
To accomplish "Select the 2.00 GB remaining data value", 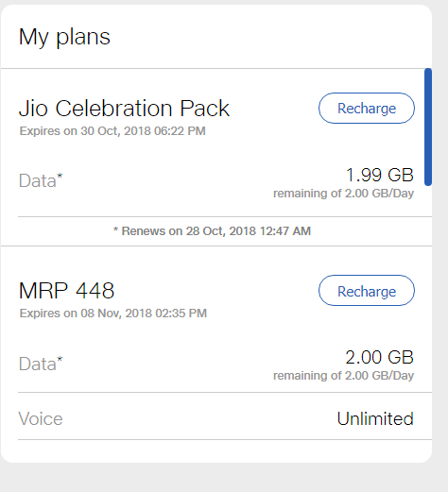I will 379,357.
